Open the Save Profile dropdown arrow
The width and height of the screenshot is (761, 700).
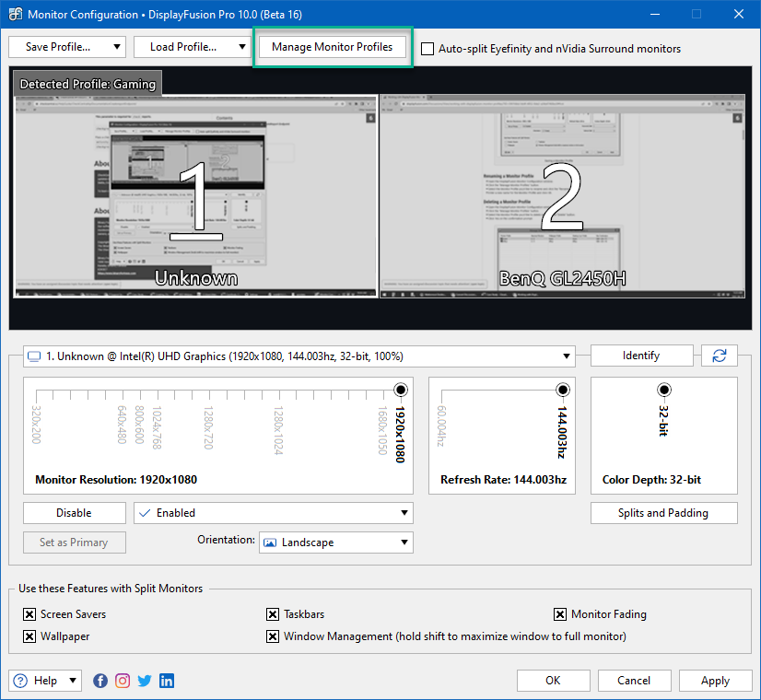click(116, 47)
